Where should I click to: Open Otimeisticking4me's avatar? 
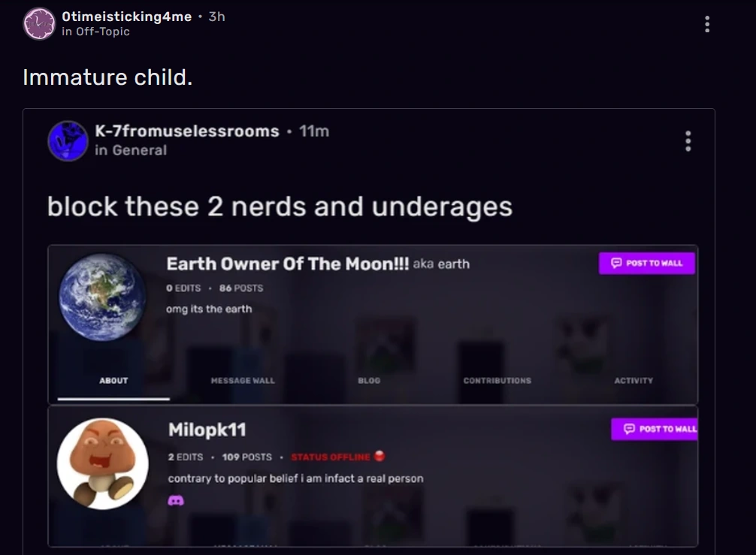point(40,23)
